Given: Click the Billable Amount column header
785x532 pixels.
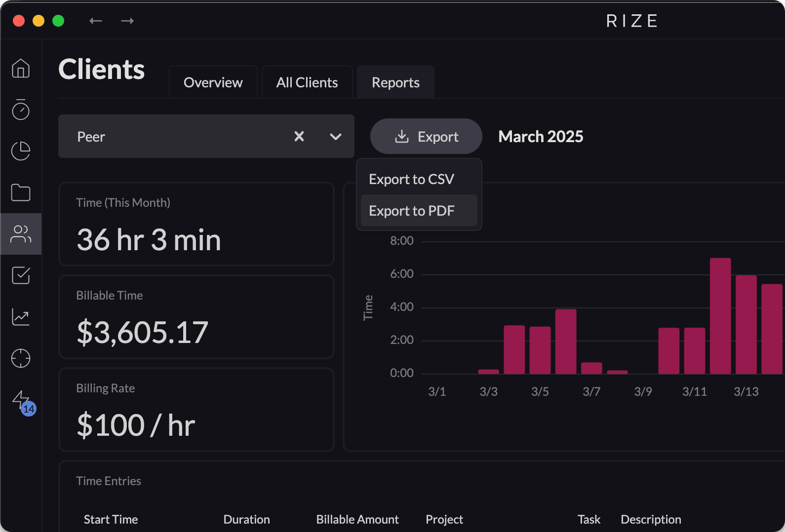Looking at the screenshot, I should pos(357,519).
